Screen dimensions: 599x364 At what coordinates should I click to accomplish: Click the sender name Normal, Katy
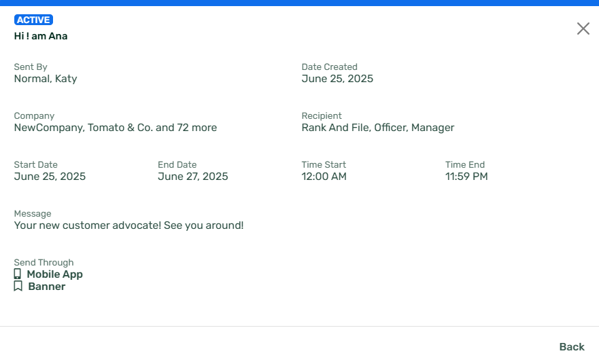coord(46,79)
